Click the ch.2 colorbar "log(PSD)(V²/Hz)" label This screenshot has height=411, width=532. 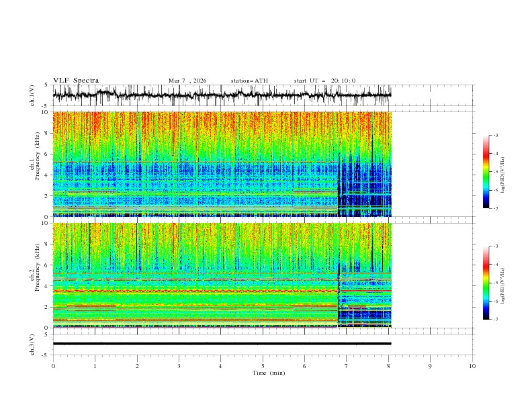coord(502,286)
